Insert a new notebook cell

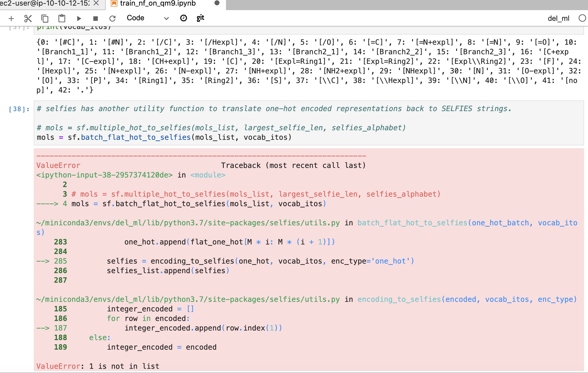11,18
